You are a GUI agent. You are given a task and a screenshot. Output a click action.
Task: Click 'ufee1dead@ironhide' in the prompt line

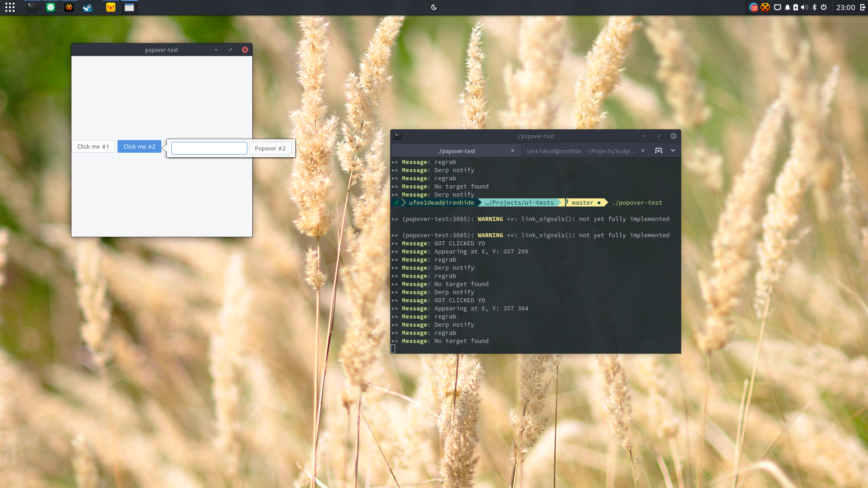442,203
